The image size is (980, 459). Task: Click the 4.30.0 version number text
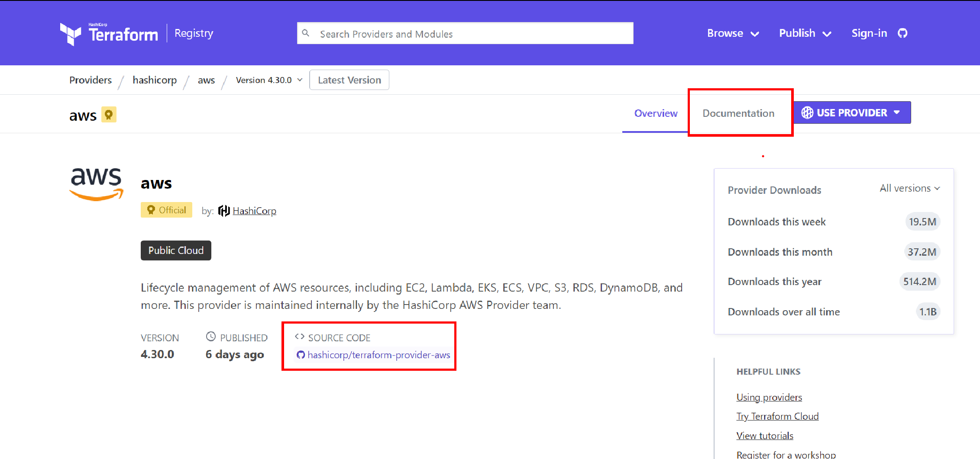pyautogui.click(x=157, y=354)
